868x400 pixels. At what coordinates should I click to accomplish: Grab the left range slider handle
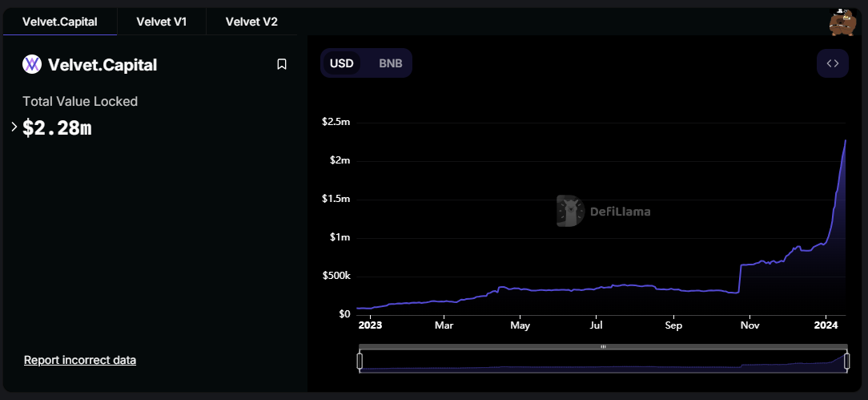click(360, 362)
